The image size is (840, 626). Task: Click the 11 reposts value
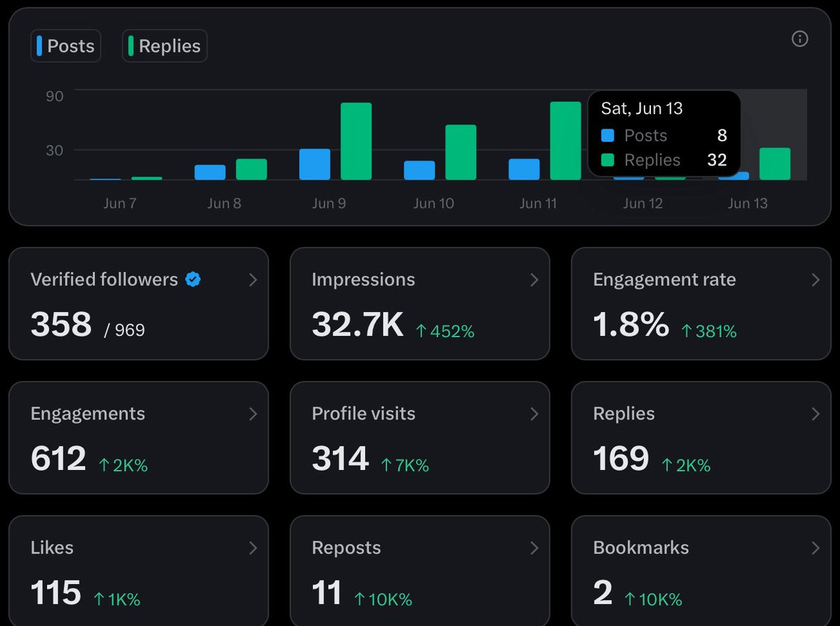click(x=327, y=593)
